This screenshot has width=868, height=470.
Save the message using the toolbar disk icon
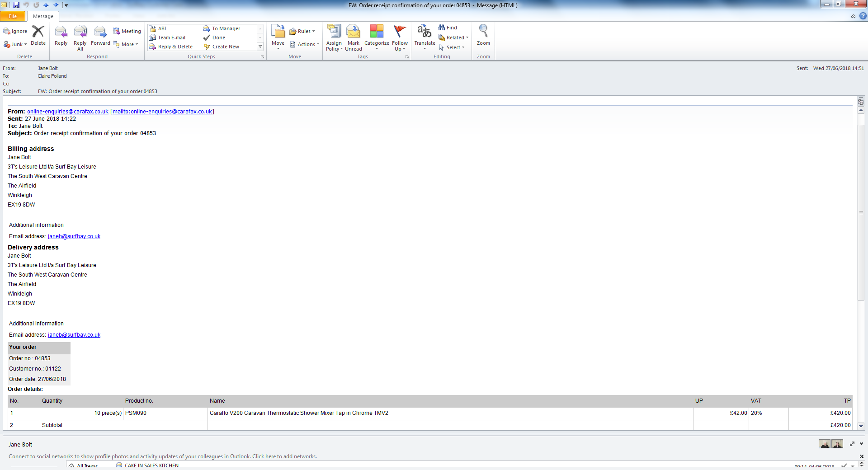pos(16,5)
